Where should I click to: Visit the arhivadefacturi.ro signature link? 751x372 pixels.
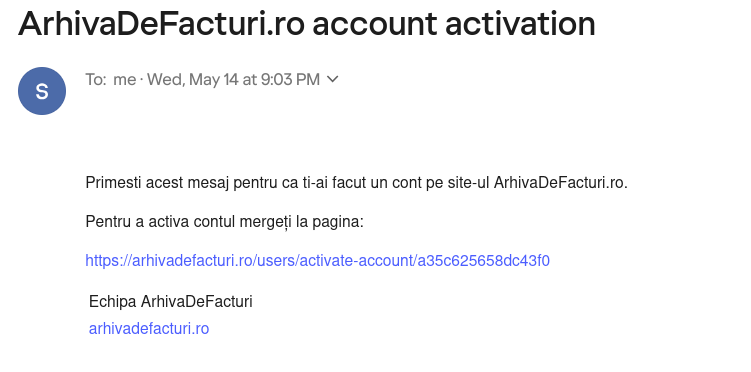[x=149, y=329]
